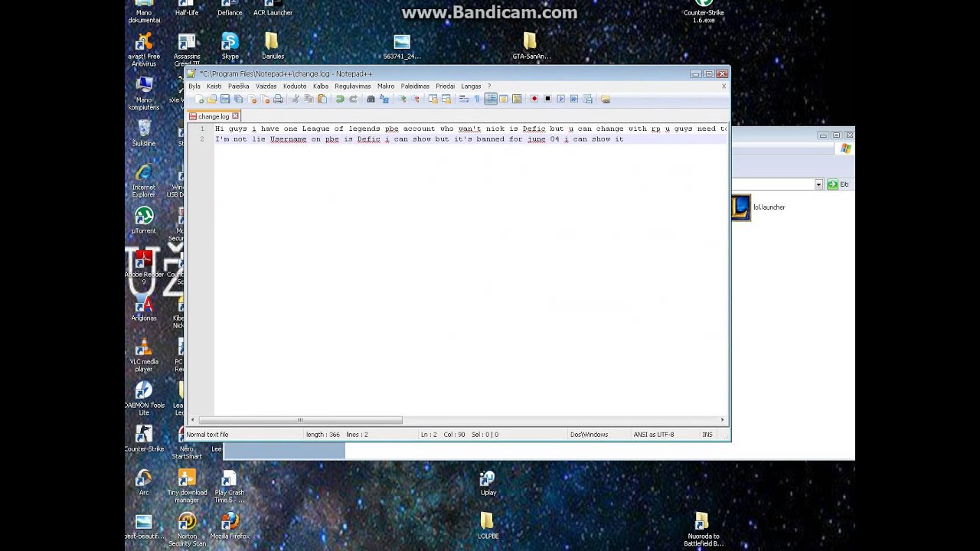
Task: Click the horizontal scrollbar thumb in the editor
Action: point(300,420)
